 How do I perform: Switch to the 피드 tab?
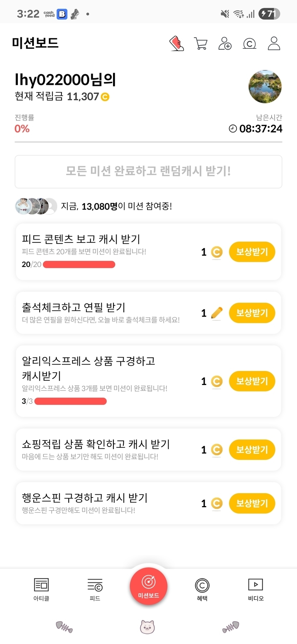95,589
